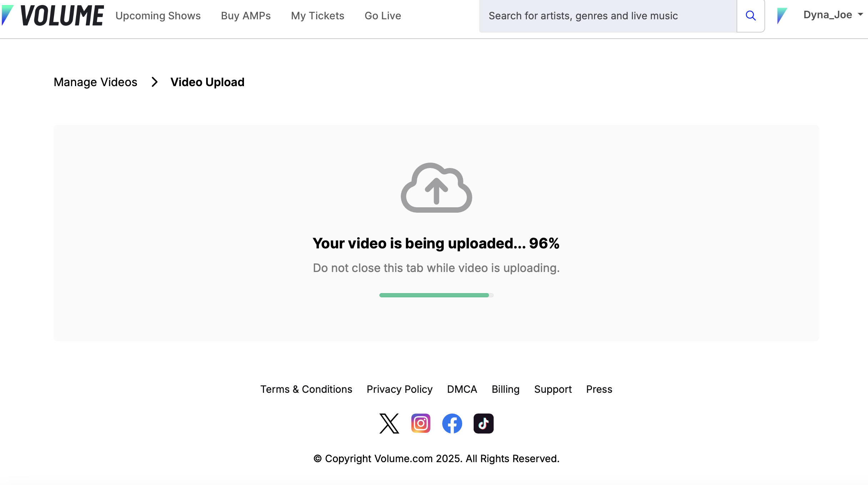Open the DMCA footer link
This screenshot has height=485, width=868.
[462, 389]
